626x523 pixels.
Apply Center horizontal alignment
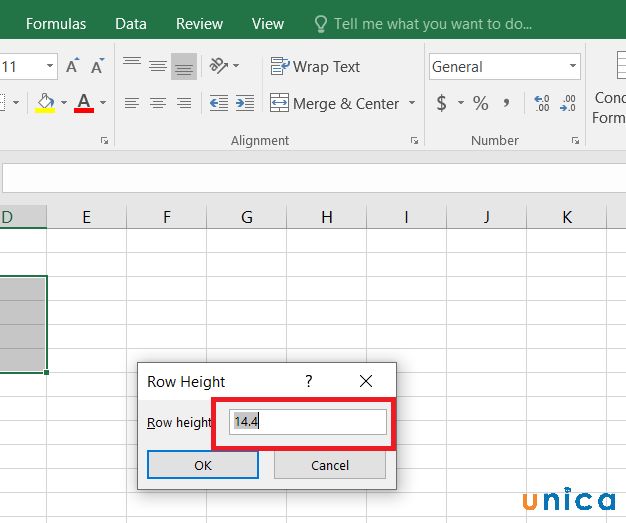(x=158, y=103)
